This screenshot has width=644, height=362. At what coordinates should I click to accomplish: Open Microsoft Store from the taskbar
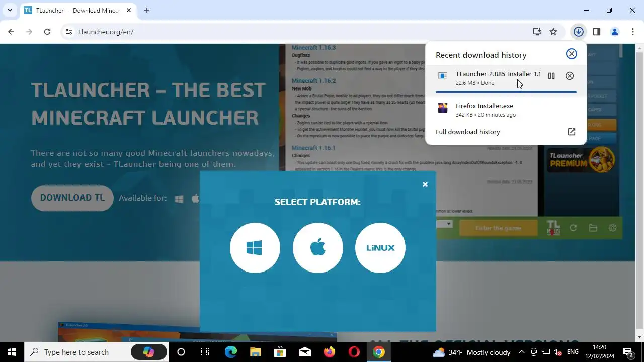tap(280, 352)
